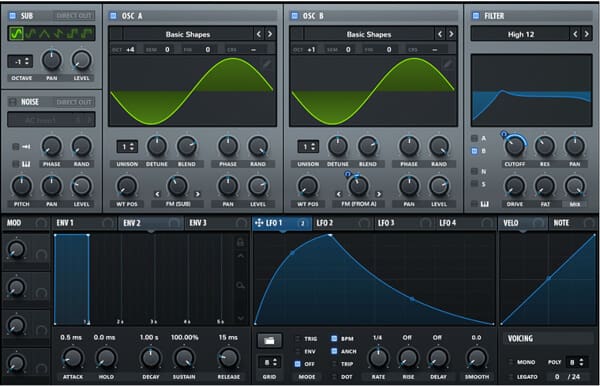
Task: Open the High 12 filter type menu
Action: [x=520, y=34]
